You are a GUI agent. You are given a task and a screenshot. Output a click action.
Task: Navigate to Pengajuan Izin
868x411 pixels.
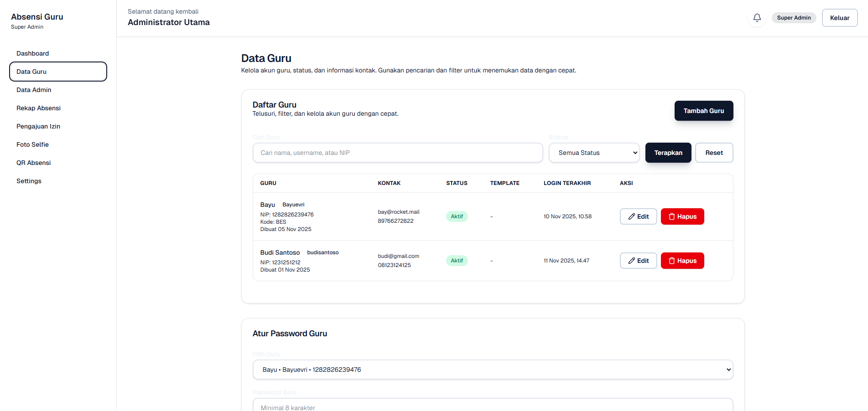pyautogui.click(x=38, y=126)
